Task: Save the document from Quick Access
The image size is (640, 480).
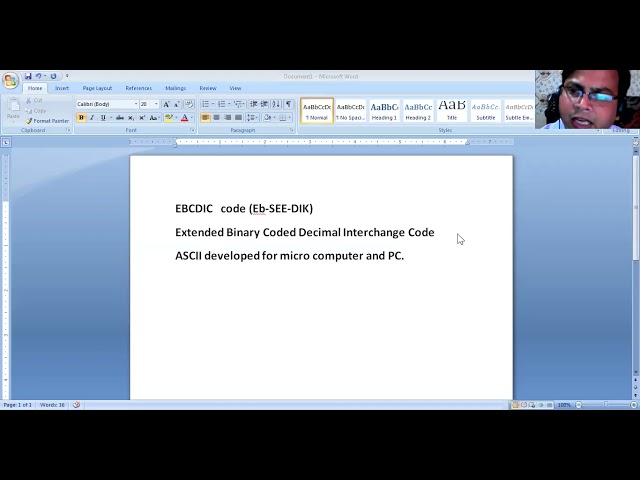Action: pos(28,76)
